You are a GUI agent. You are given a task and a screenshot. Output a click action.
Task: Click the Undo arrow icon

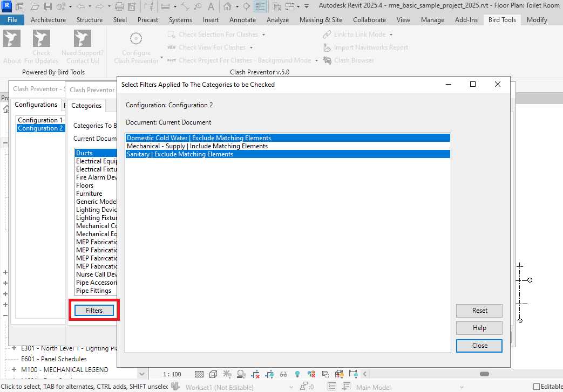click(80, 6)
